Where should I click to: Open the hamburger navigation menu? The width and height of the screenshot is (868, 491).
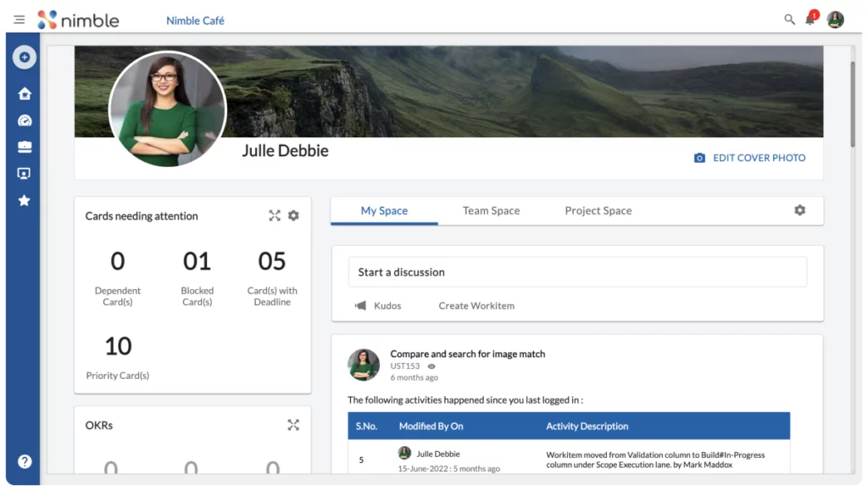click(x=19, y=20)
